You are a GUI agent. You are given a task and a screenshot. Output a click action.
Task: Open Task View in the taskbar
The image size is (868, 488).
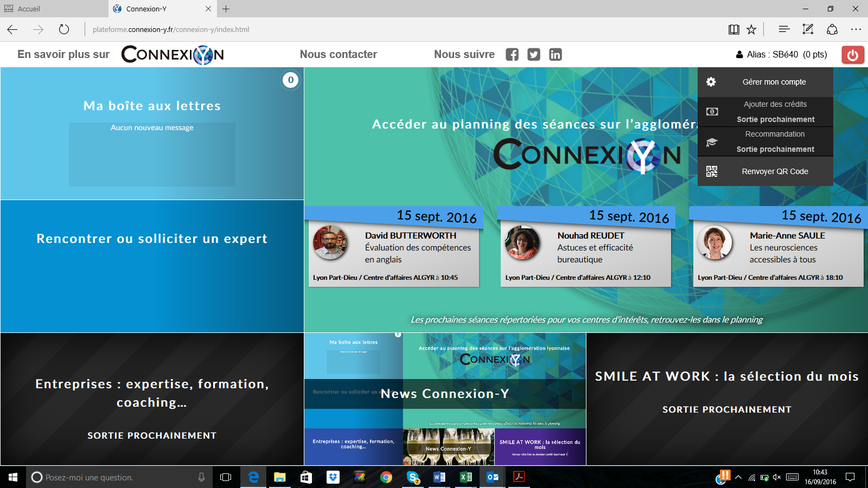coord(226,477)
